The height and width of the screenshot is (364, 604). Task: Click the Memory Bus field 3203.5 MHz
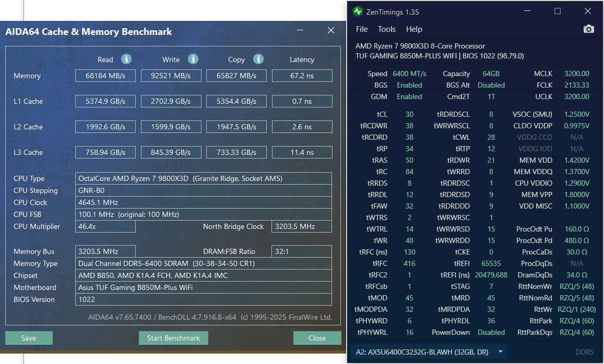pos(105,251)
